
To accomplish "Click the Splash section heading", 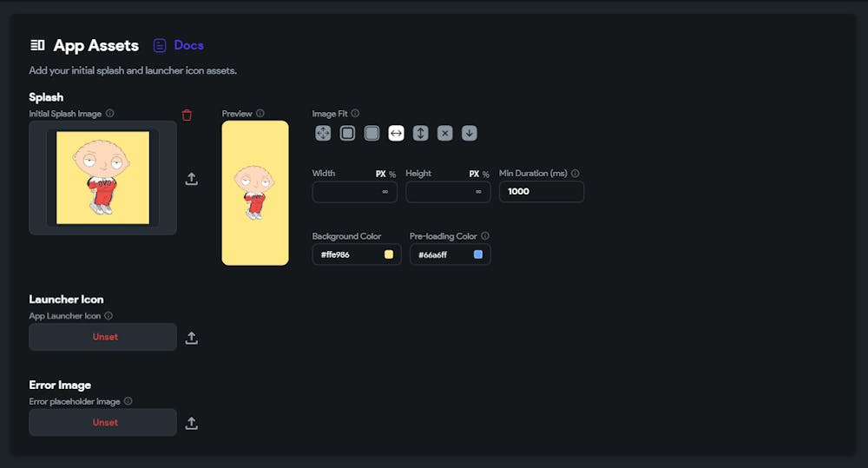I will tap(46, 97).
